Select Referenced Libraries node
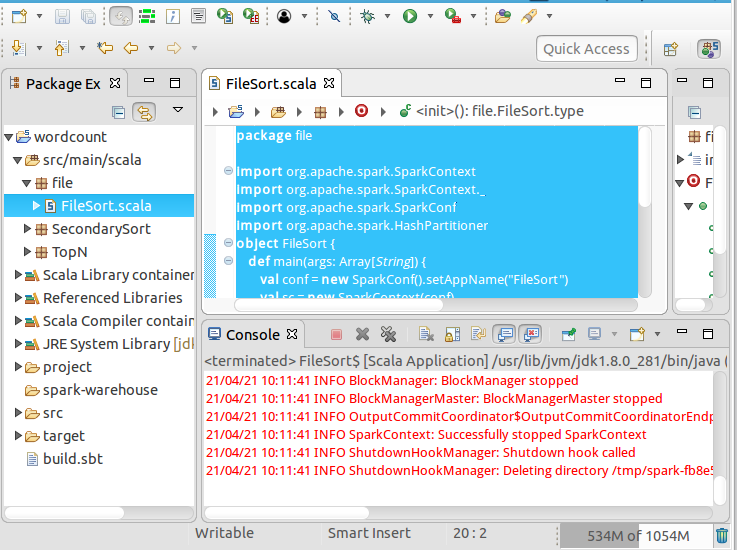This screenshot has width=737, height=550. (112, 298)
